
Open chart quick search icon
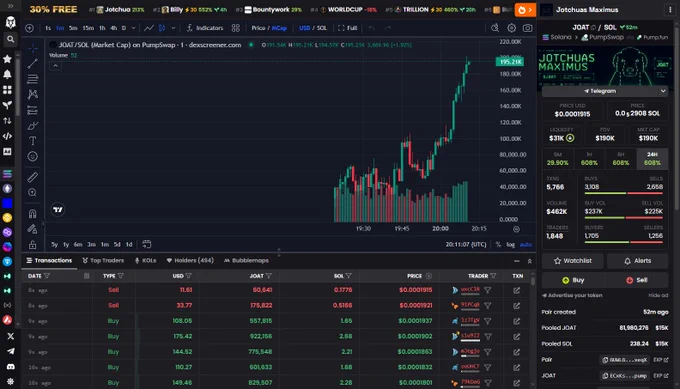click(495, 28)
